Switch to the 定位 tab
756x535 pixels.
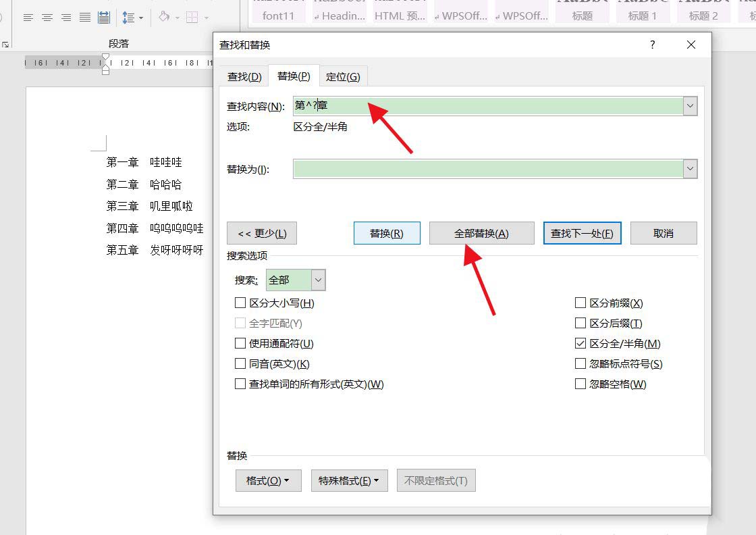343,76
